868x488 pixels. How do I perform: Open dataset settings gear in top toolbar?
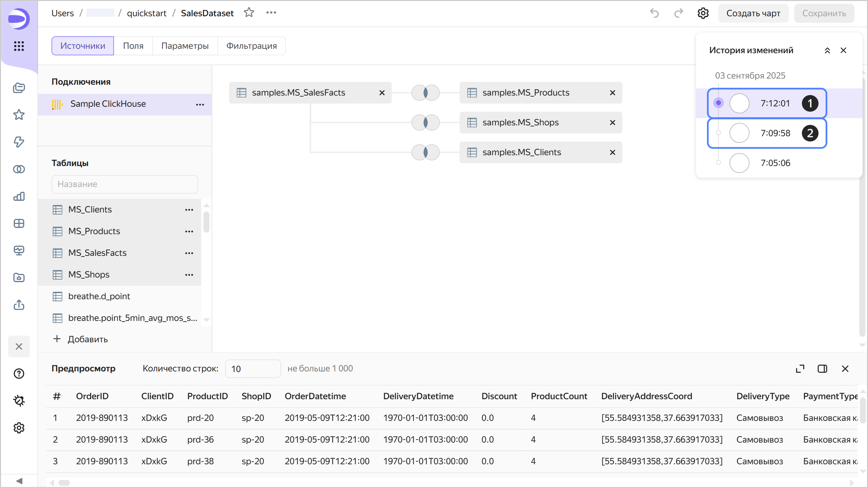(x=703, y=13)
